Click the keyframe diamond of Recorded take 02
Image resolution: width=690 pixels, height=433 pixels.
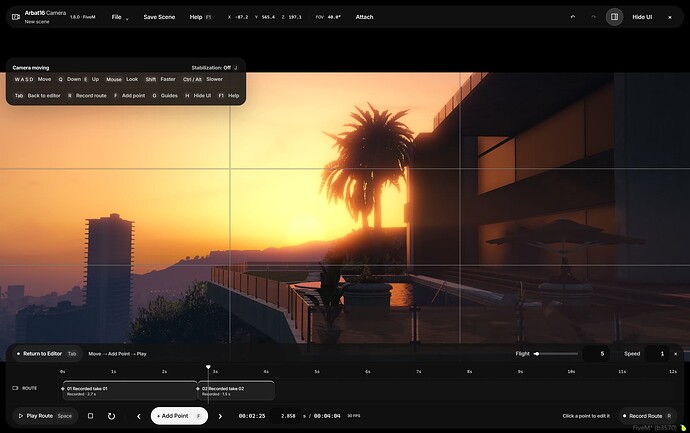[197, 389]
